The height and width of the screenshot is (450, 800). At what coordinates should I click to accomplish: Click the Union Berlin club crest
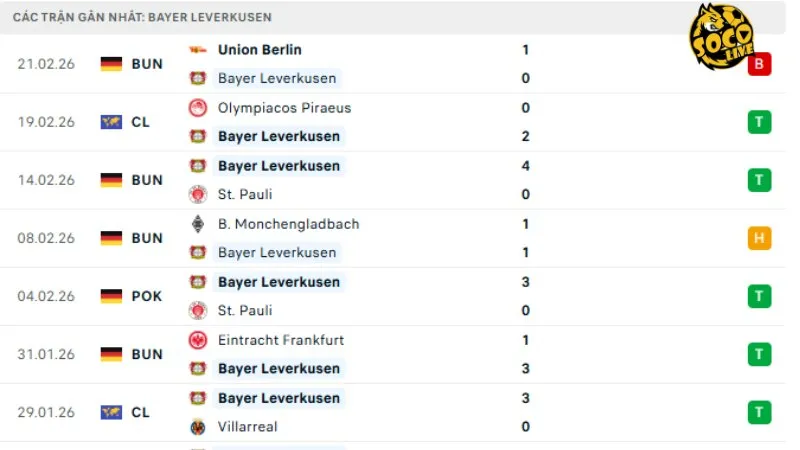click(x=198, y=50)
